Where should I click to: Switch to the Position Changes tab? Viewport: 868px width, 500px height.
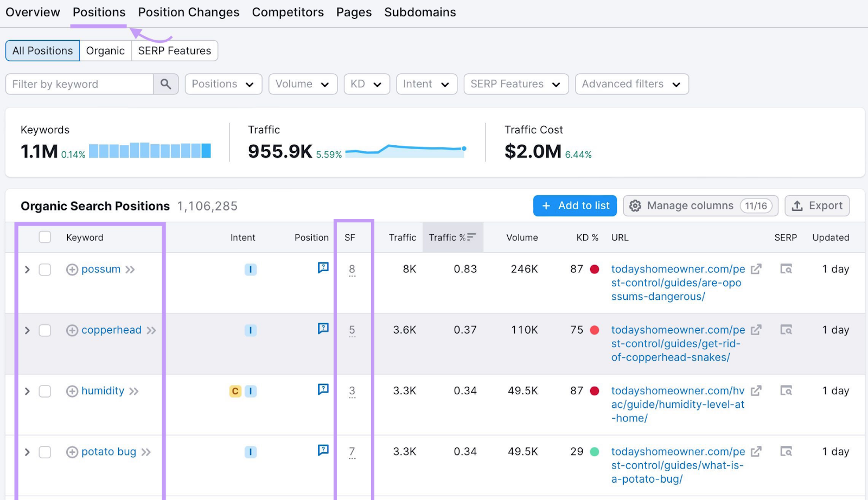(x=188, y=12)
